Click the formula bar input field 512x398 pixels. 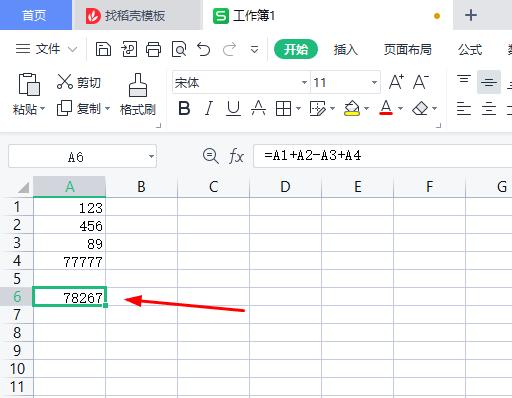click(383, 156)
